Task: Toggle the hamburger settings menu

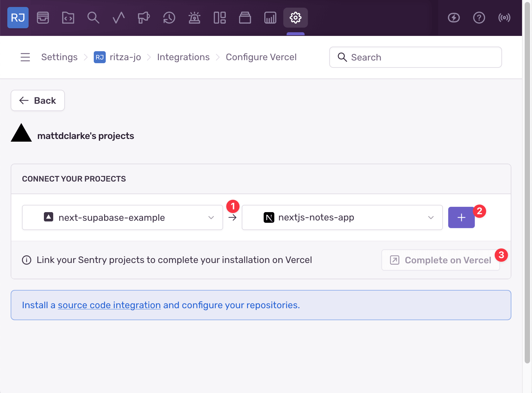Action: tap(25, 57)
